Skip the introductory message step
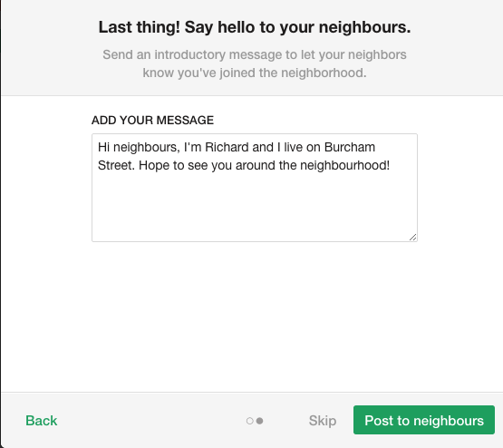 pyautogui.click(x=323, y=421)
